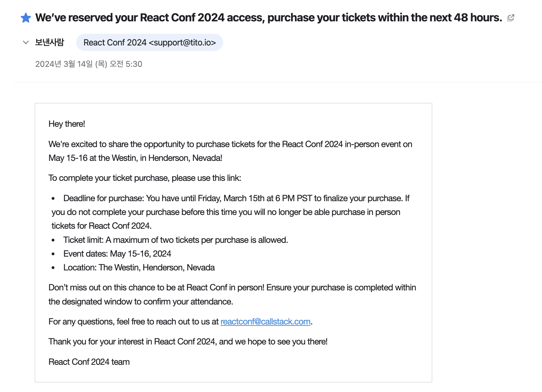Viewport: 542px width, 392px height.
Task: Click the 보낸사람 sender label
Action: click(x=50, y=42)
